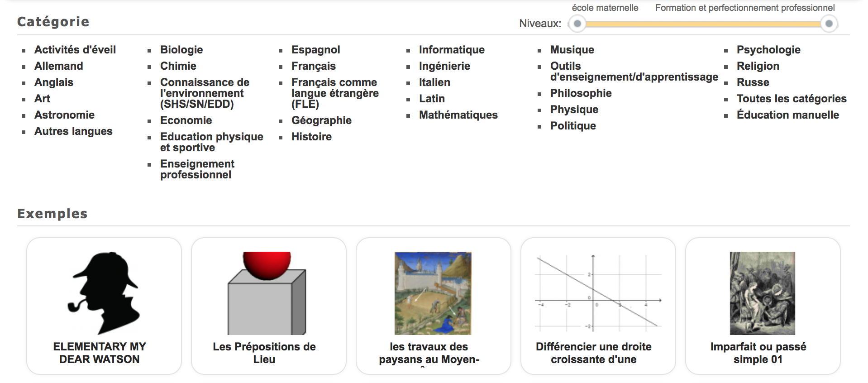Select the Informatique category link

(451, 50)
